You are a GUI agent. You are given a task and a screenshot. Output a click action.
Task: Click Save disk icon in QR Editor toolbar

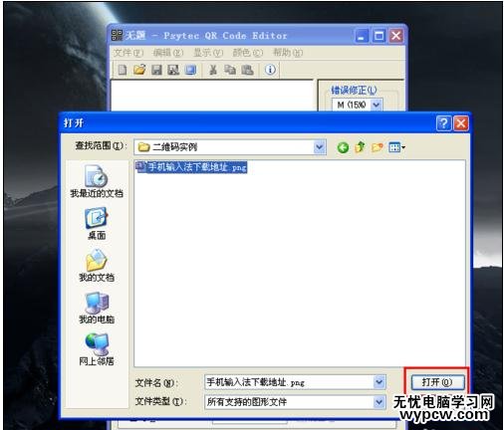(156, 70)
